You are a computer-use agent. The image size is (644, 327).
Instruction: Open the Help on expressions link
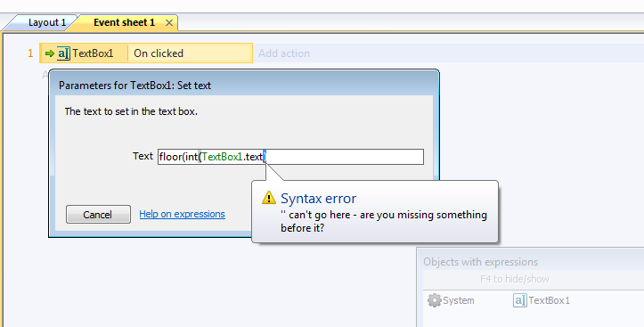tap(182, 214)
